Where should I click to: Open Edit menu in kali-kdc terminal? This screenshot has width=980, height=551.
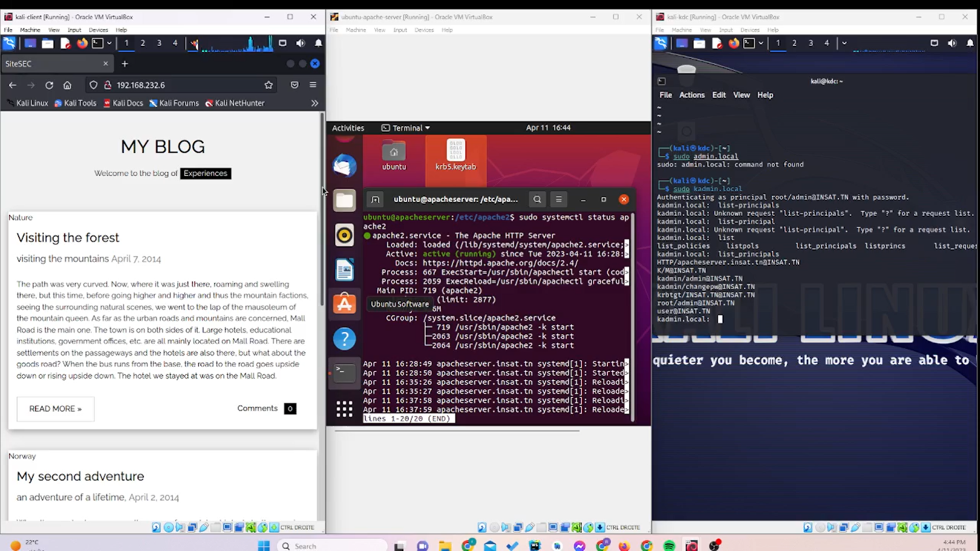pyautogui.click(x=719, y=95)
